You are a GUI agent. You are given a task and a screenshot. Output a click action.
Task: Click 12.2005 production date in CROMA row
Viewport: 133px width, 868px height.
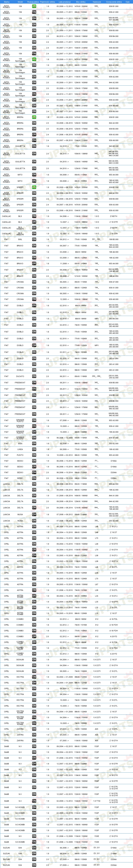point(64,299)
